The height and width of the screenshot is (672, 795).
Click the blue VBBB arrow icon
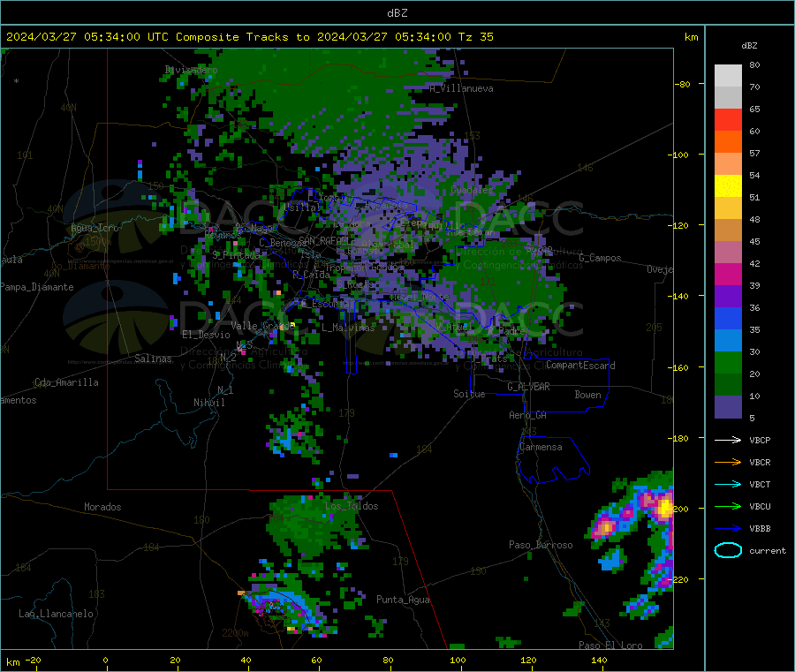click(x=728, y=529)
